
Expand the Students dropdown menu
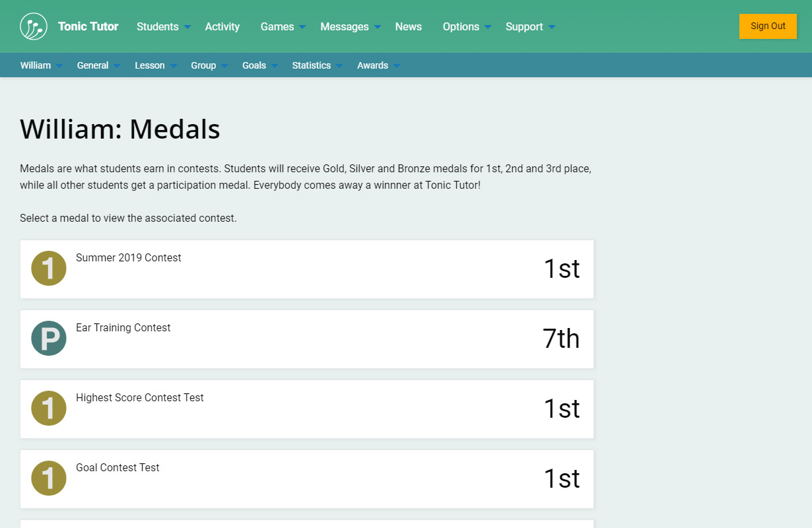click(x=163, y=26)
